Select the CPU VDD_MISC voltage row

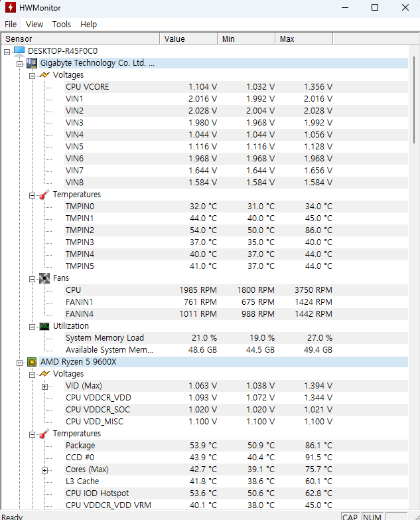point(236,422)
